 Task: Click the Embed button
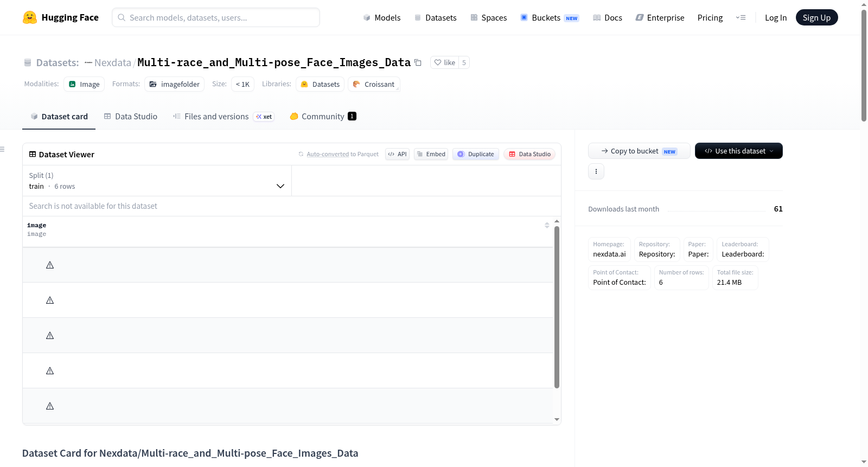[431, 154]
